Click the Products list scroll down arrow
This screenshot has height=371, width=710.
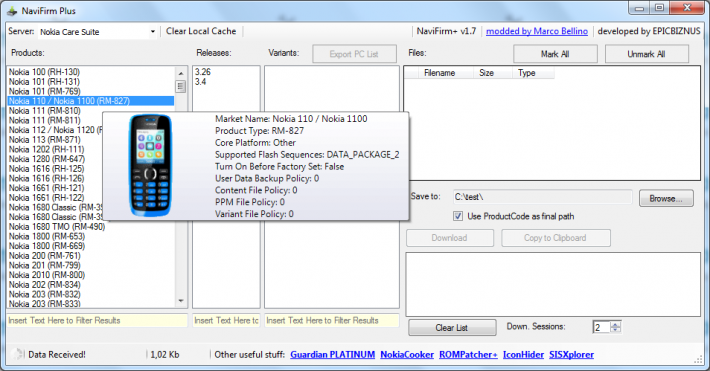181,301
